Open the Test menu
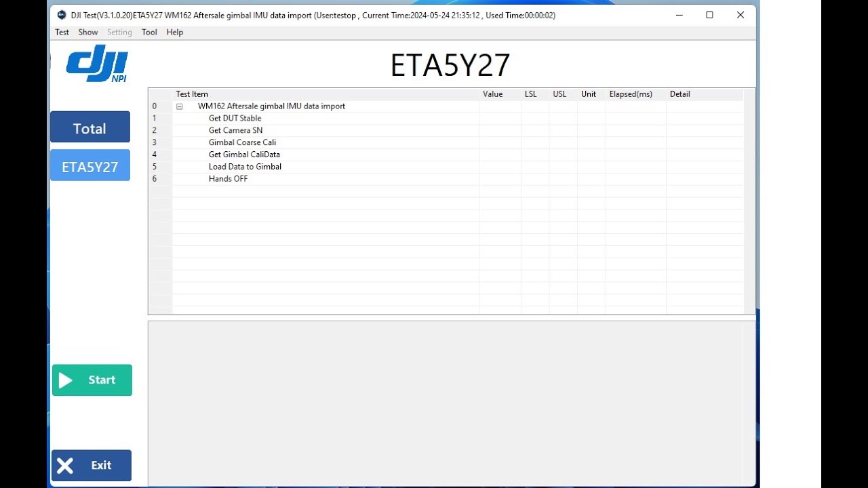 62,32
